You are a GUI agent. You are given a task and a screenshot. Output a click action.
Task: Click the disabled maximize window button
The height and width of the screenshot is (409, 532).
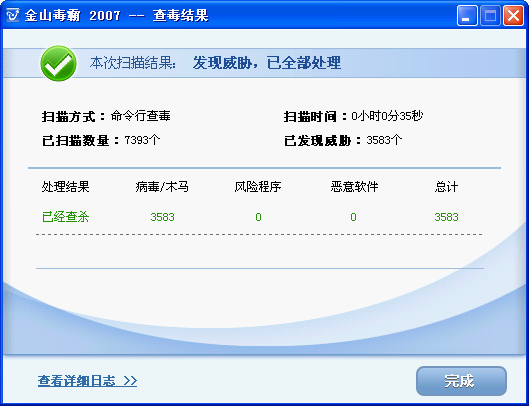point(490,16)
